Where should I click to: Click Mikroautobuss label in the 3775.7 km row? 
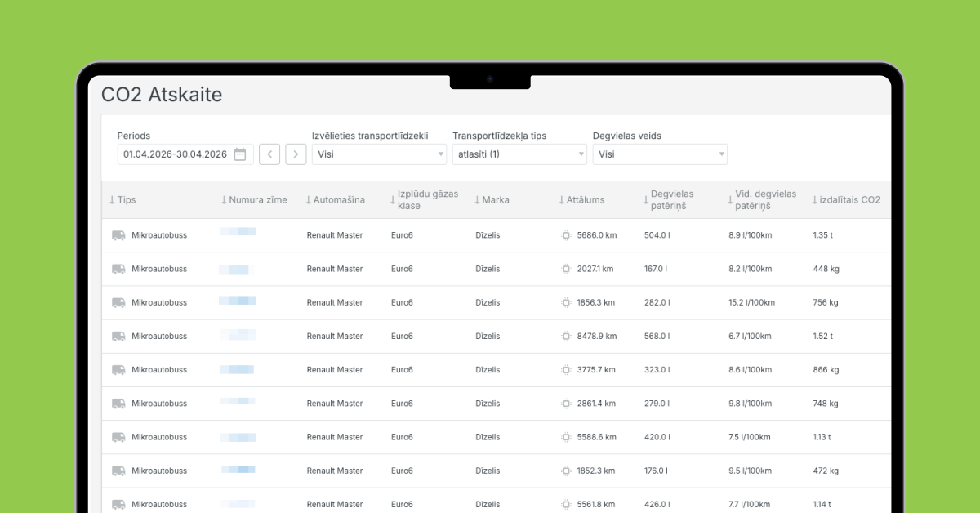(159, 370)
